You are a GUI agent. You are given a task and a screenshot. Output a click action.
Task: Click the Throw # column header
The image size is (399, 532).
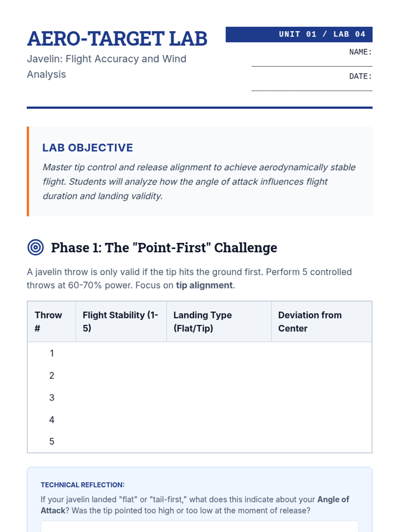tap(52, 322)
